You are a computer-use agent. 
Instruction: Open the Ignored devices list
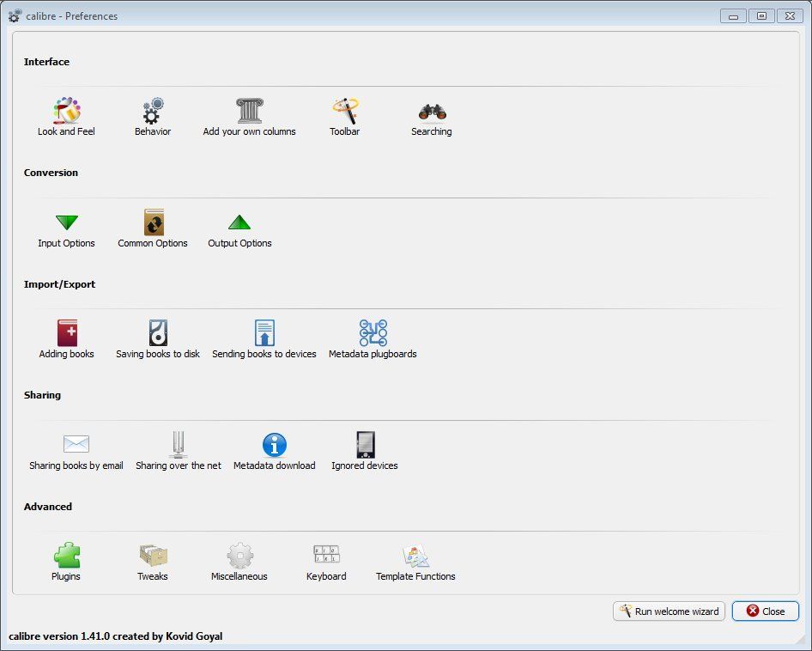[x=364, y=445]
